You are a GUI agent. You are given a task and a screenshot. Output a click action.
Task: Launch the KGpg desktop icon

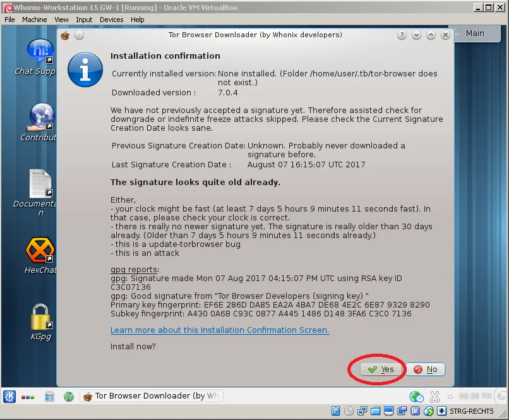[40, 321]
